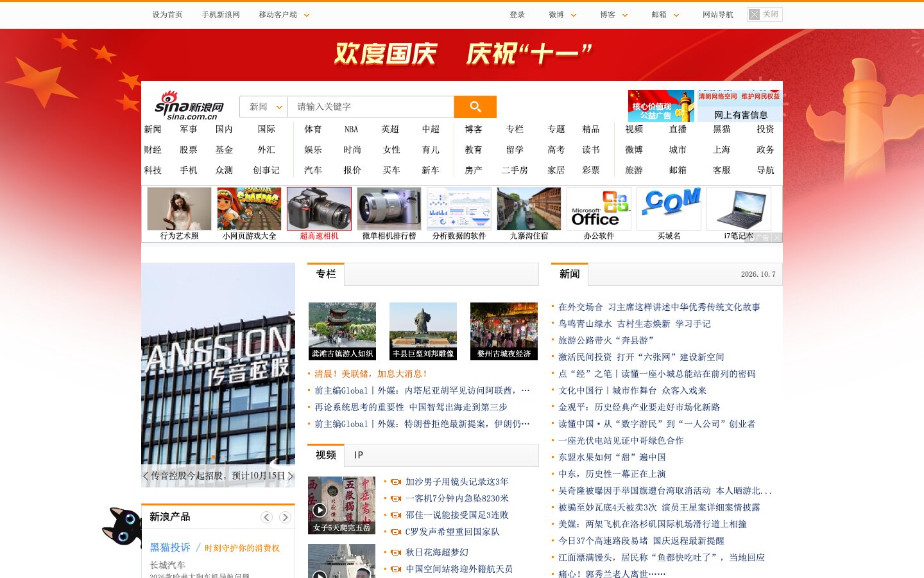Screen dimensions: 924x578
Task: Click the orange search magnifier button
Action: 475,107
